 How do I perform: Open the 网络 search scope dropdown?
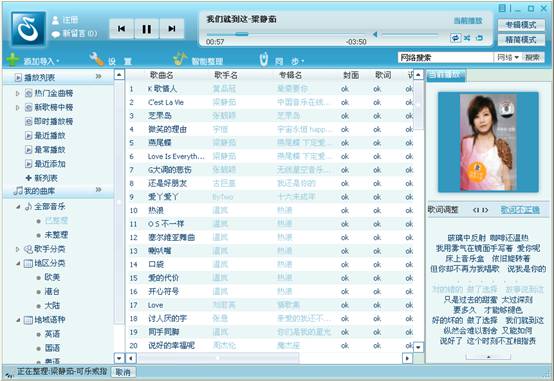[x=508, y=57]
